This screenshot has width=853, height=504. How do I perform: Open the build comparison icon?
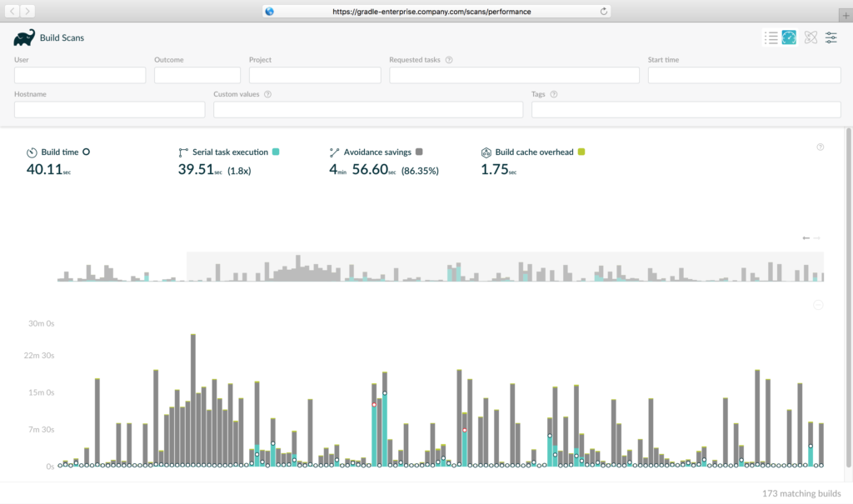tap(810, 37)
